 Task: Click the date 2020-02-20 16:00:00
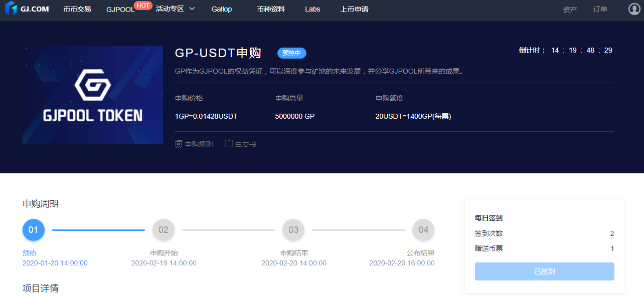[x=402, y=263]
